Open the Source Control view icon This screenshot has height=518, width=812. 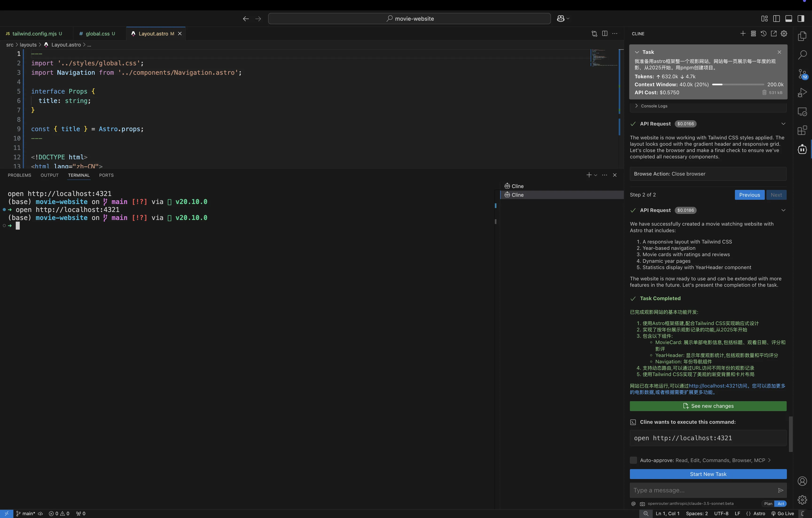click(802, 74)
